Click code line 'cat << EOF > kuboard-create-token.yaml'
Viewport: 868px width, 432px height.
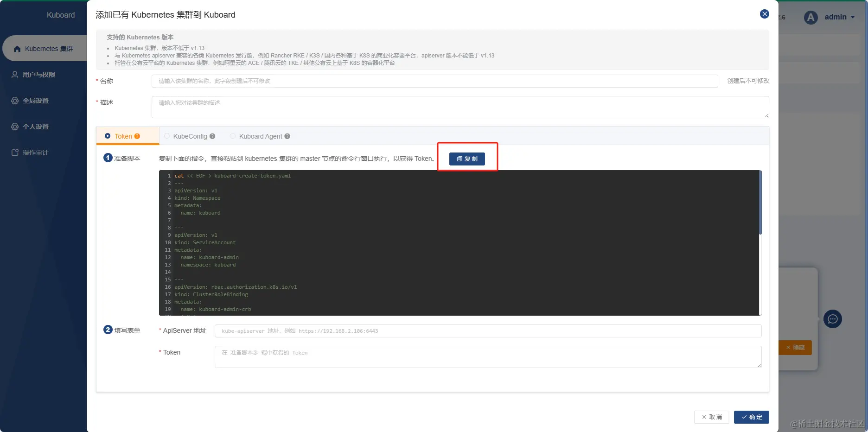[x=233, y=176]
